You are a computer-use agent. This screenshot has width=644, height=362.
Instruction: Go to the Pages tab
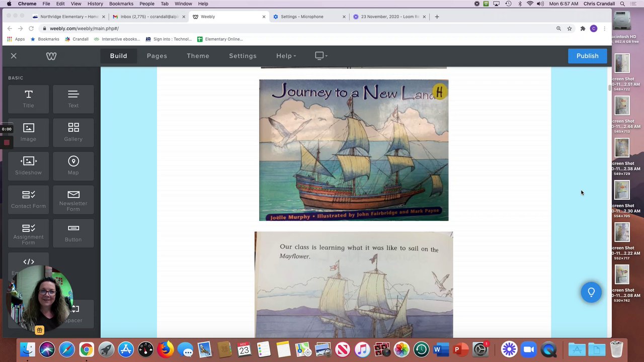click(157, 56)
